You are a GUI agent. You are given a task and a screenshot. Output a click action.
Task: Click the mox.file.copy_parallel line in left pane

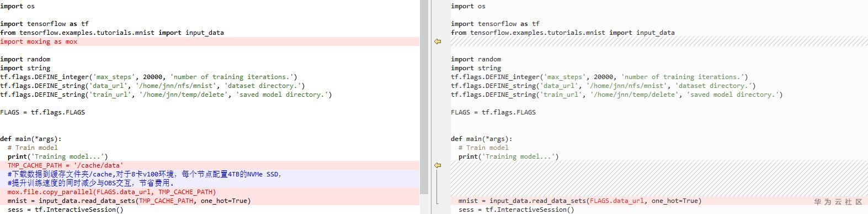[210, 192]
